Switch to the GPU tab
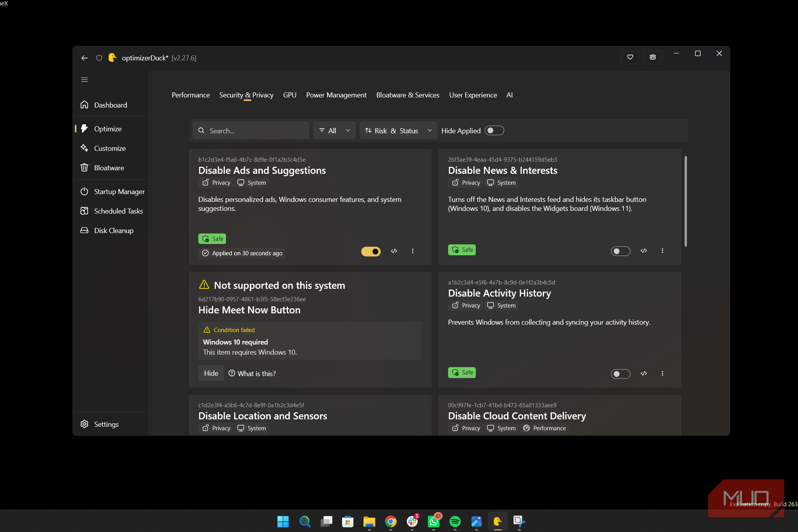Image resolution: width=798 pixels, height=532 pixels. [290, 95]
